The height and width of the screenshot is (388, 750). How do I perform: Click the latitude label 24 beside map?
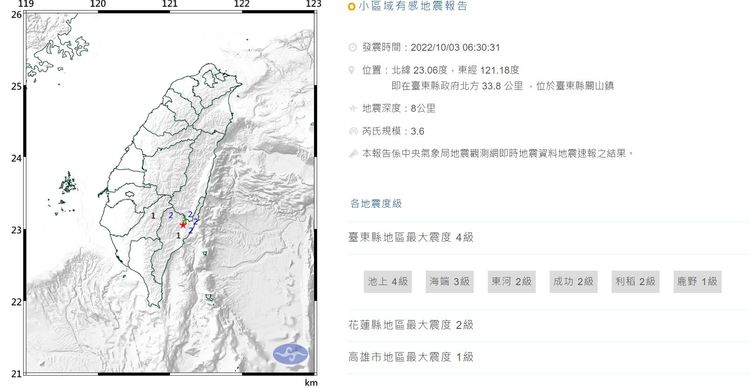17,158
